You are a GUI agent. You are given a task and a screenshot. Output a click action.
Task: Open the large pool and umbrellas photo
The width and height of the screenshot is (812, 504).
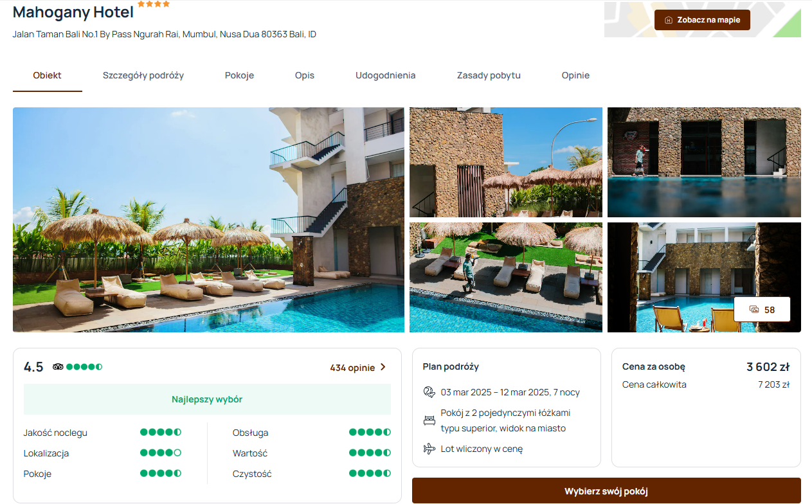(x=208, y=220)
